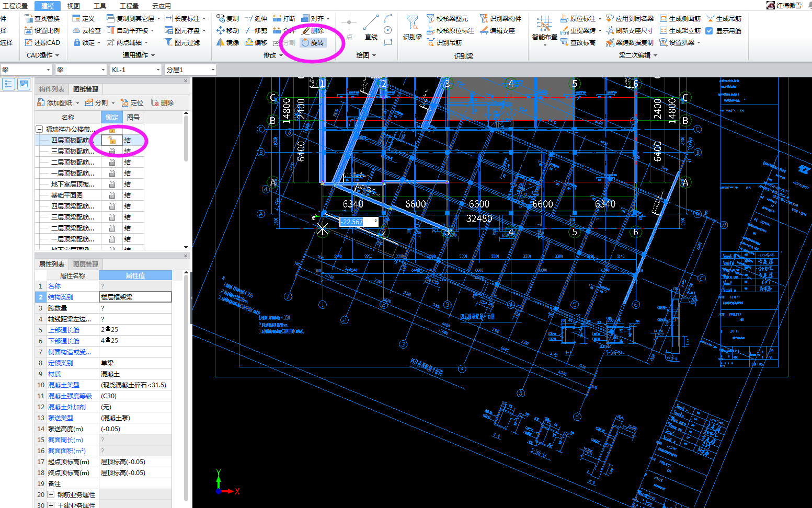This screenshot has height=508, width=812.
Task: Open the 工具 ribbon tab
Action: 100,6
